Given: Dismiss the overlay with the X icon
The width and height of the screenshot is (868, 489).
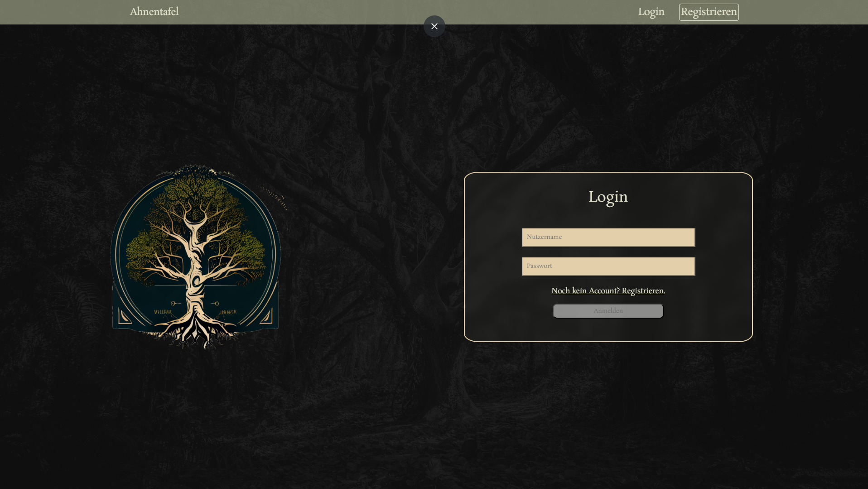Looking at the screenshot, I should [x=434, y=26].
